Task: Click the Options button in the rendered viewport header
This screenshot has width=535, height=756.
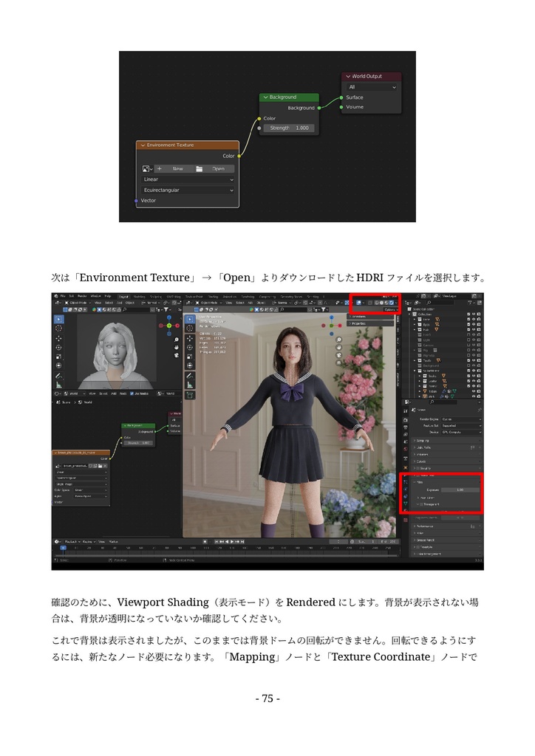Action: [x=389, y=309]
